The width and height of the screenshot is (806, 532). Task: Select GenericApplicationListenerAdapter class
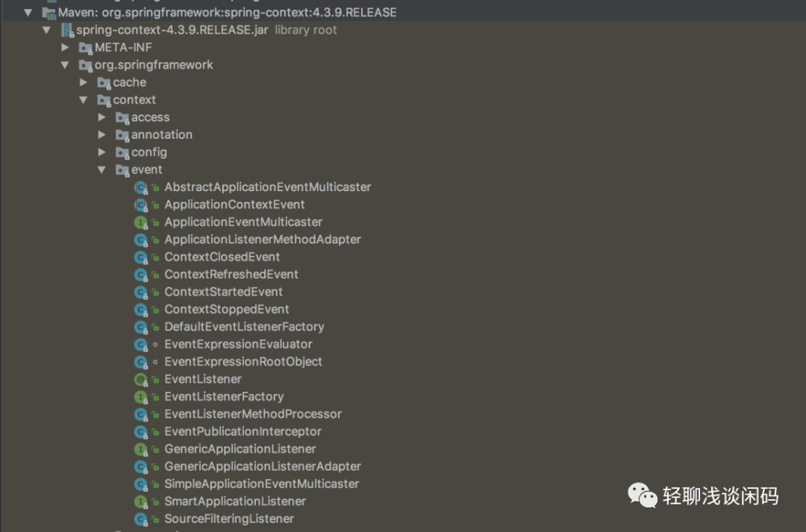263,467
